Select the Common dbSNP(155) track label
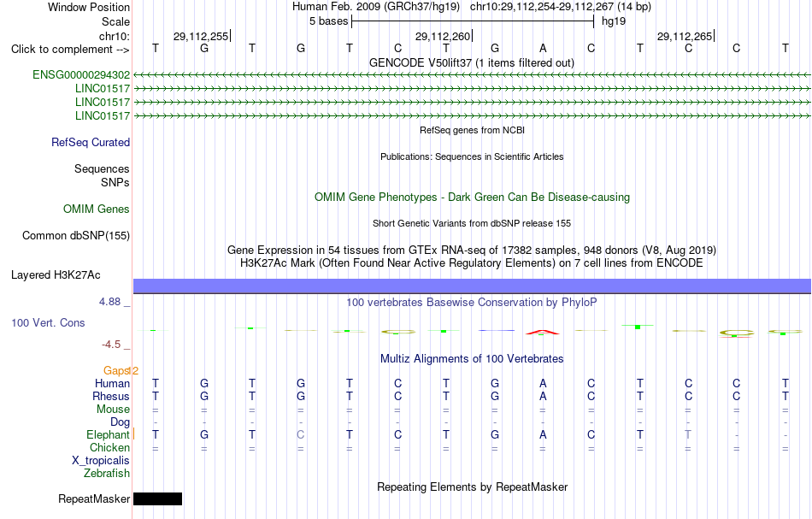The width and height of the screenshot is (812, 519). (76, 236)
